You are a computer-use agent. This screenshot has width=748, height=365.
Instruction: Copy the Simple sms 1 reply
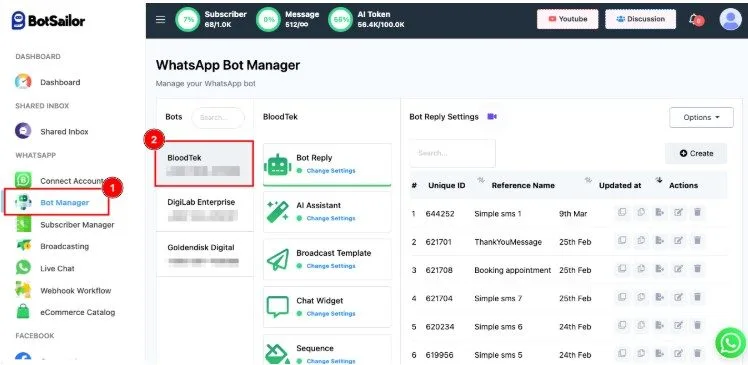pos(641,212)
